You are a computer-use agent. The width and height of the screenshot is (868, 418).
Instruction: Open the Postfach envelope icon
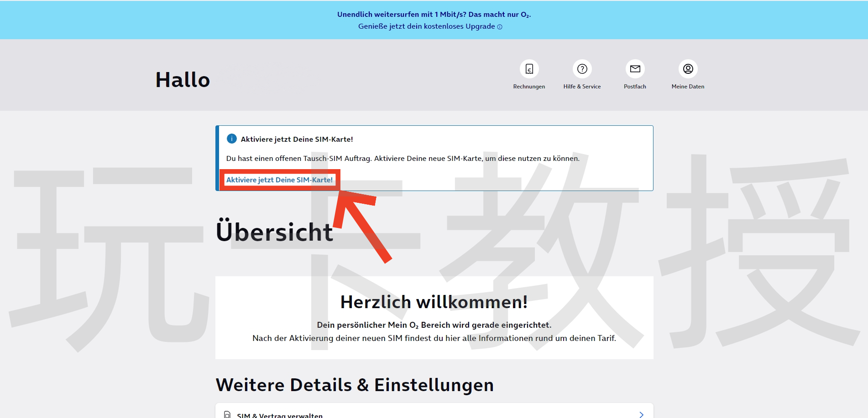635,69
